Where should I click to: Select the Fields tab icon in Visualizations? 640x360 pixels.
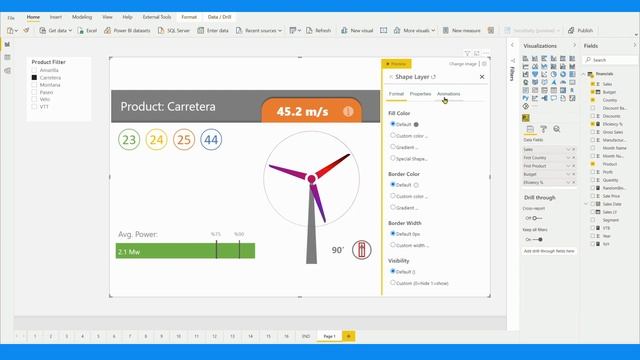pyautogui.click(x=530, y=129)
